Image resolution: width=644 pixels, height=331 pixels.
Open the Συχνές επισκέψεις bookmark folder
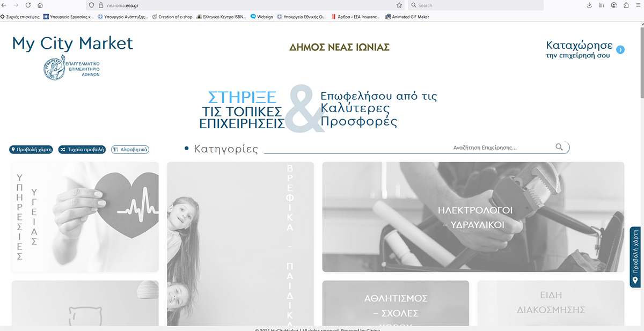click(20, 17)
